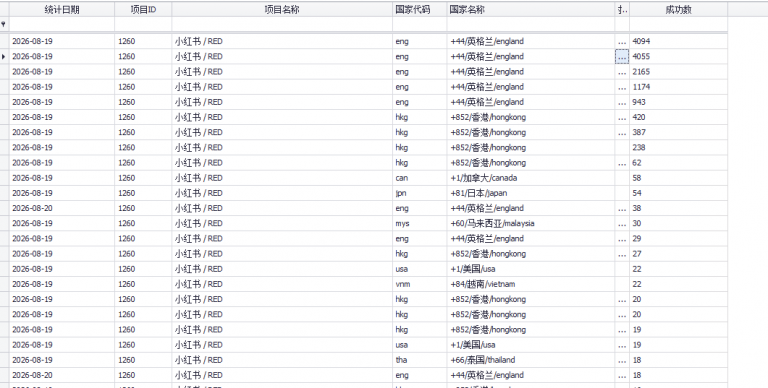Focus the filter box under 统计日期
This screenshot has height=388, width=768.
62,24
